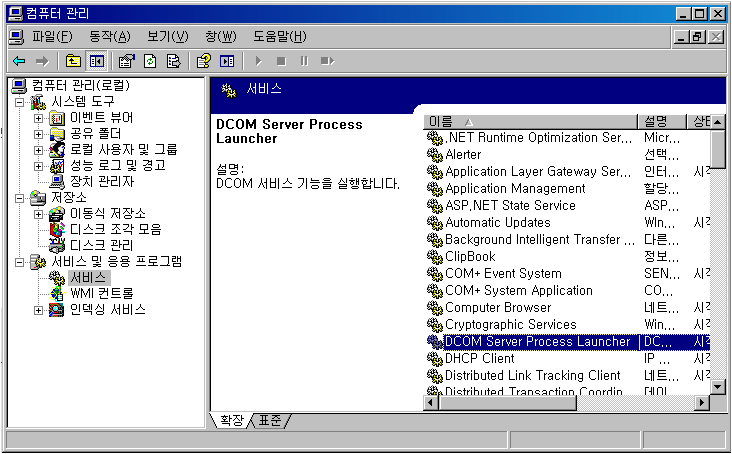Click the vertical scrollbar down arrow
Screen dimensions: 732x454
tap(718, 387)
